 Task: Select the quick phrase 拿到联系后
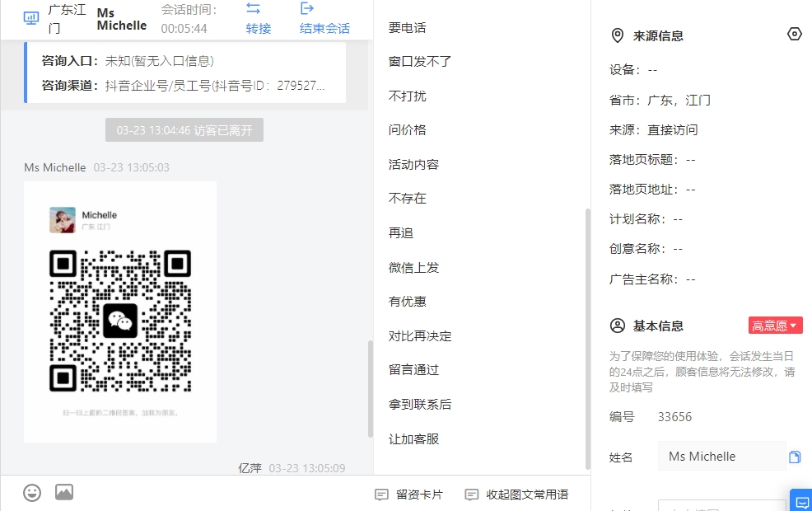click(420, 404)
